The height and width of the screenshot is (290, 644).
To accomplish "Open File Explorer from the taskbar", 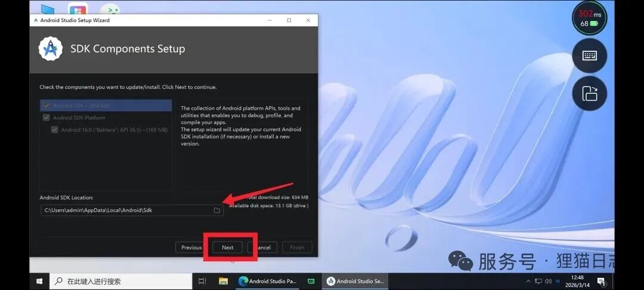I will point(223,282).
